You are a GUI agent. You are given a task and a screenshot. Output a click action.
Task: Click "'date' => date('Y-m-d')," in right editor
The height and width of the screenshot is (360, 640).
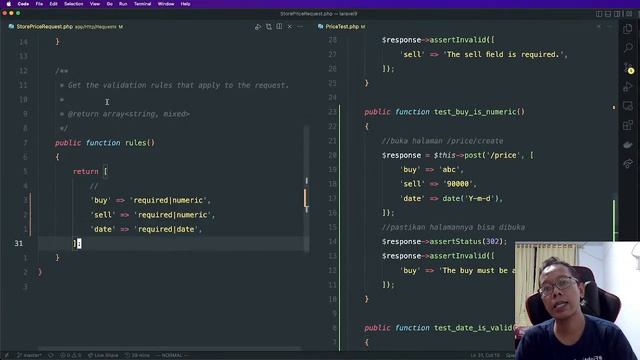coord(451,198)
